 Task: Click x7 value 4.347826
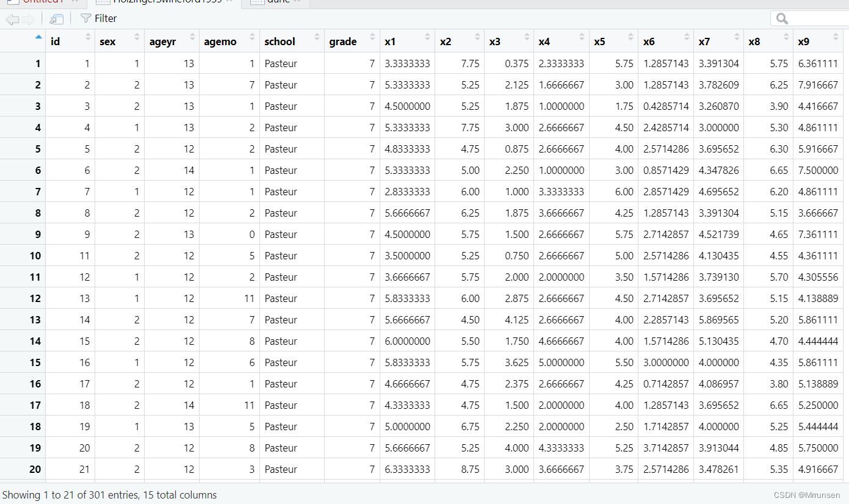(719, 170)
